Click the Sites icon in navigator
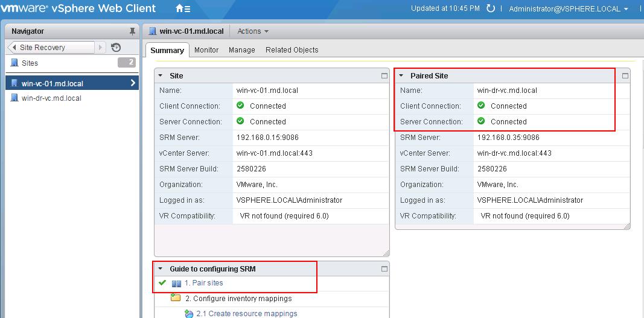This screenshot has width=644, height=318. [x=14, y=63]
